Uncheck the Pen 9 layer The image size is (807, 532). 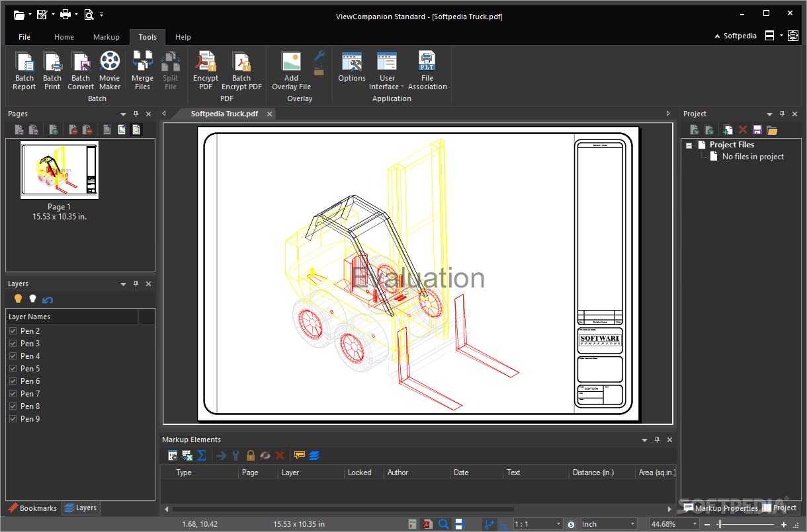pyautogui.click(x=13, y=418)
